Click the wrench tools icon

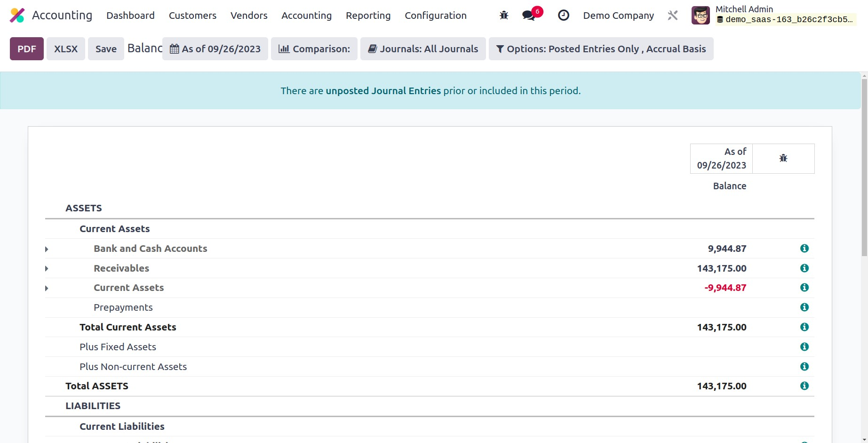672,16
